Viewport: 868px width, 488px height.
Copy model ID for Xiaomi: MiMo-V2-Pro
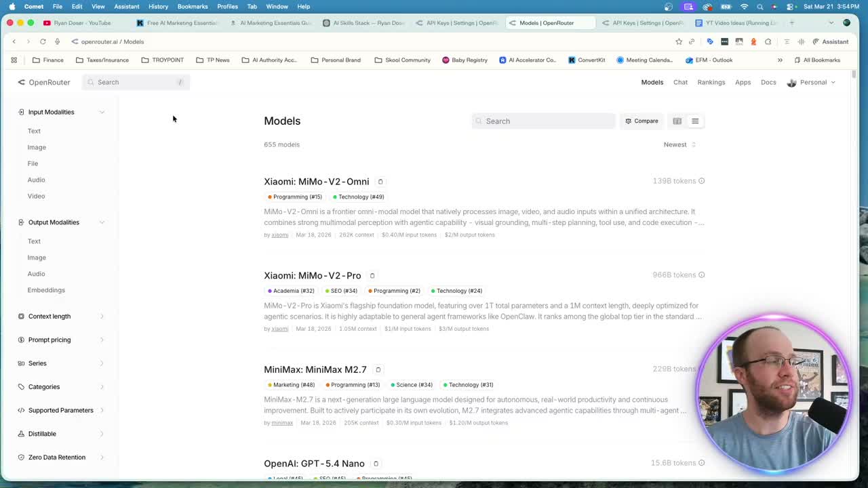pyautogui.click(x=372, y=276)
